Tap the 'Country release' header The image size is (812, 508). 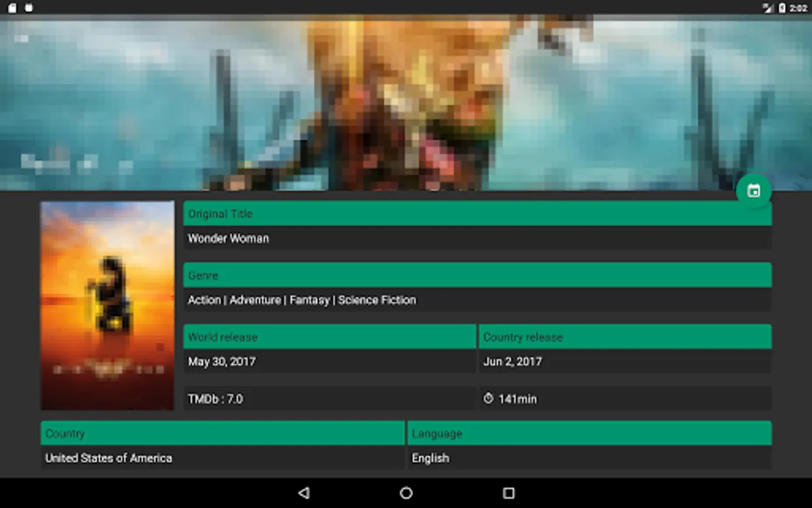[x=625, y=336]
